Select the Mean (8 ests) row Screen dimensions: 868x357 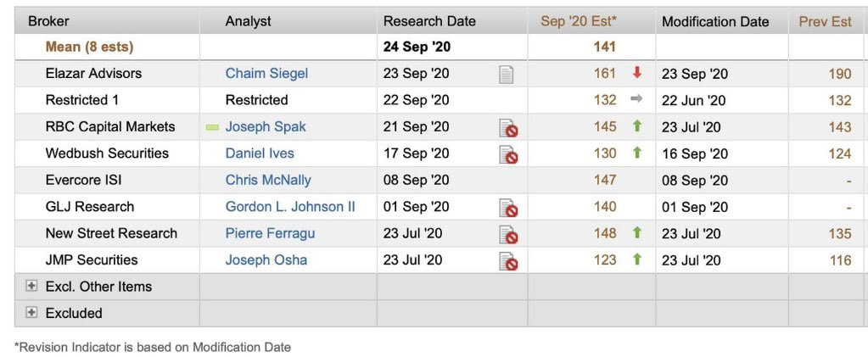click(x=439, y=47)
